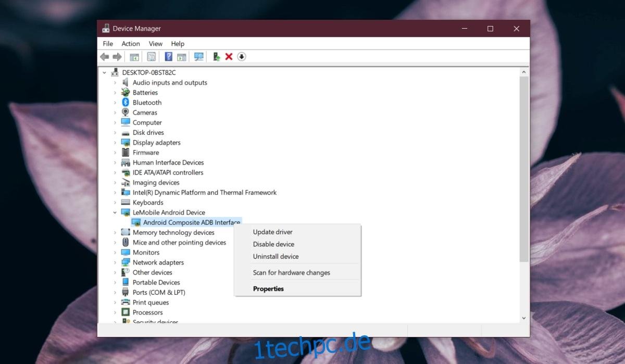The width and height of the screenshot is (625, 364).
Task: Collapse the DESKTOP-0BST82C root node
Action: (x=105, y=72)
